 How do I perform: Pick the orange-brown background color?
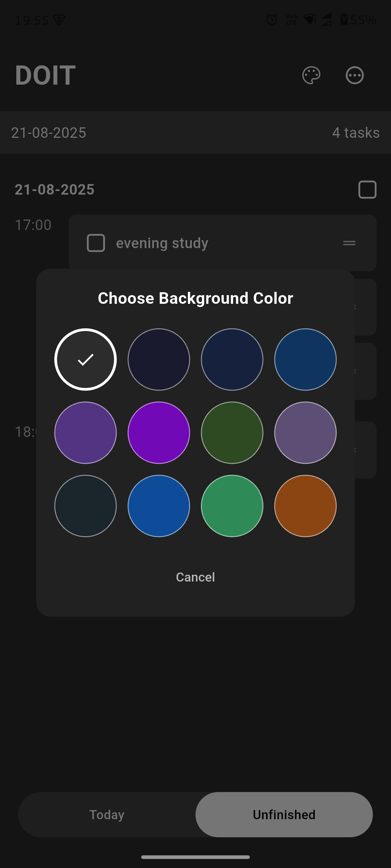click(x=305, y=506)
